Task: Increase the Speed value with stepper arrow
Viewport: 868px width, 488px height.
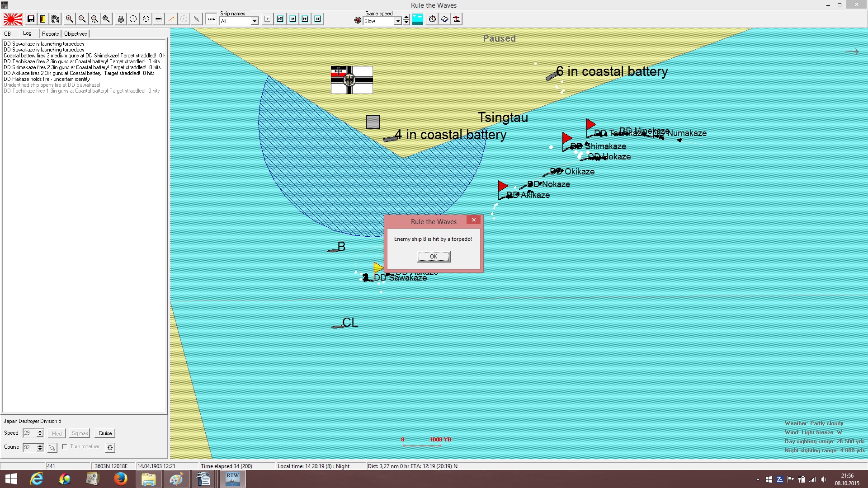Action: pyautogui.click(x=40, y=431)
